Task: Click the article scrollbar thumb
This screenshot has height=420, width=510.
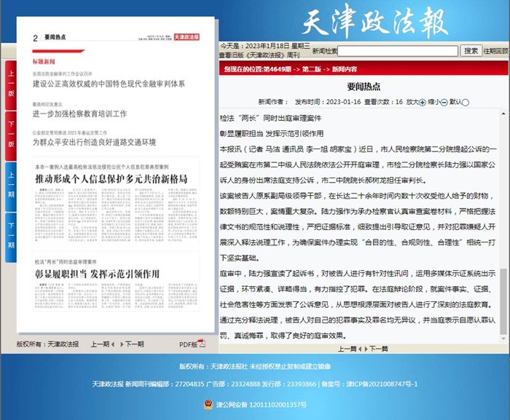Action: (503, 301)
